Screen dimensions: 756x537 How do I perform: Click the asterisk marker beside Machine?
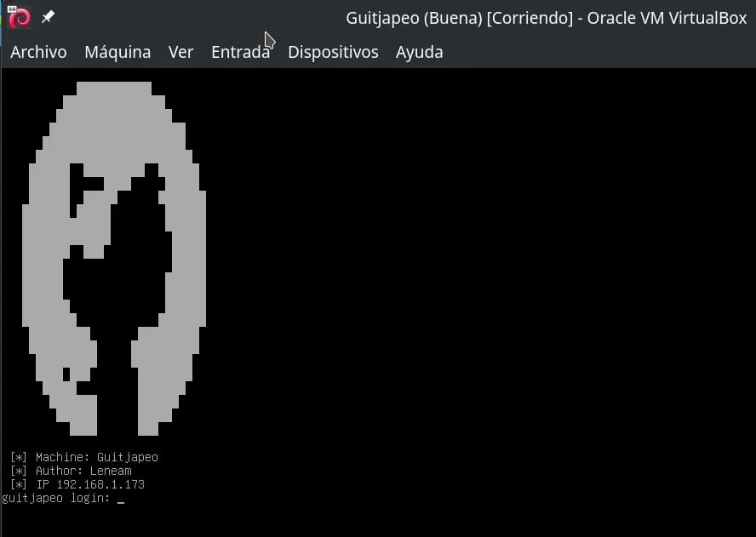[x=19, y=457]
